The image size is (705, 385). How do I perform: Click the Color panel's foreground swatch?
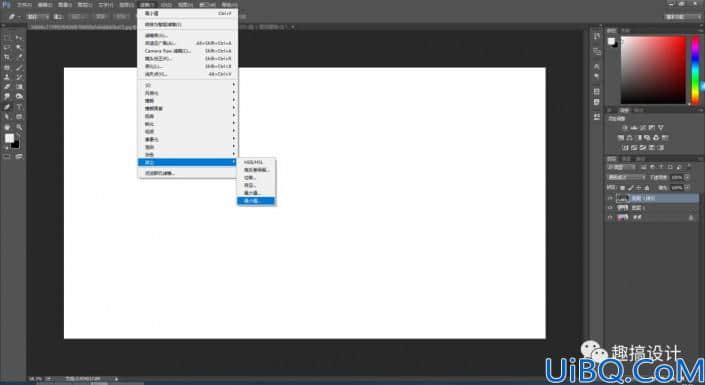tap(611, 41)
